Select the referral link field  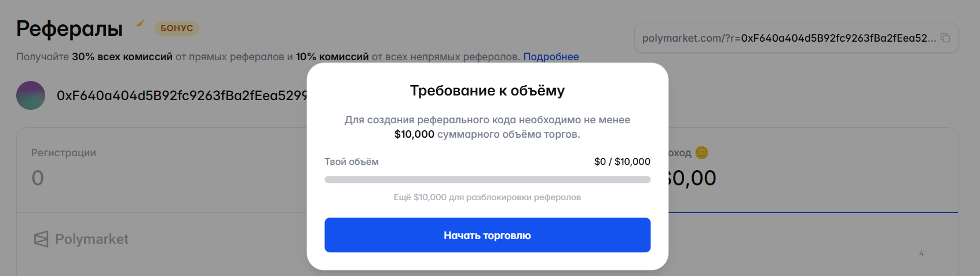tap(788, 38)
